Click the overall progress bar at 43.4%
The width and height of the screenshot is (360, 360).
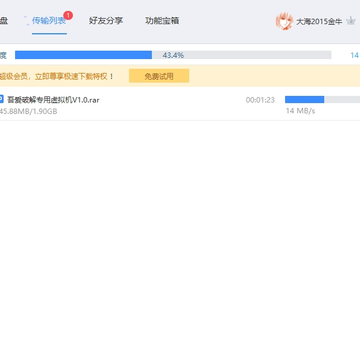[173, 55]
